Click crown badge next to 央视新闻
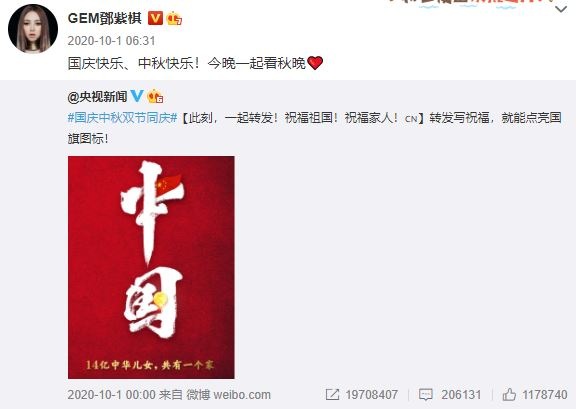576x409 pixels. (155, 97)
